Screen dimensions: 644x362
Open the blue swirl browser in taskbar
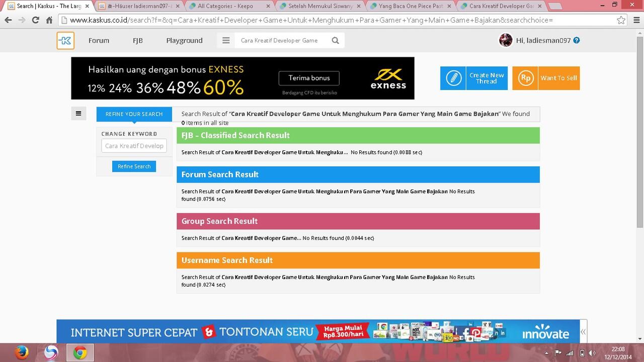[51, 353]
